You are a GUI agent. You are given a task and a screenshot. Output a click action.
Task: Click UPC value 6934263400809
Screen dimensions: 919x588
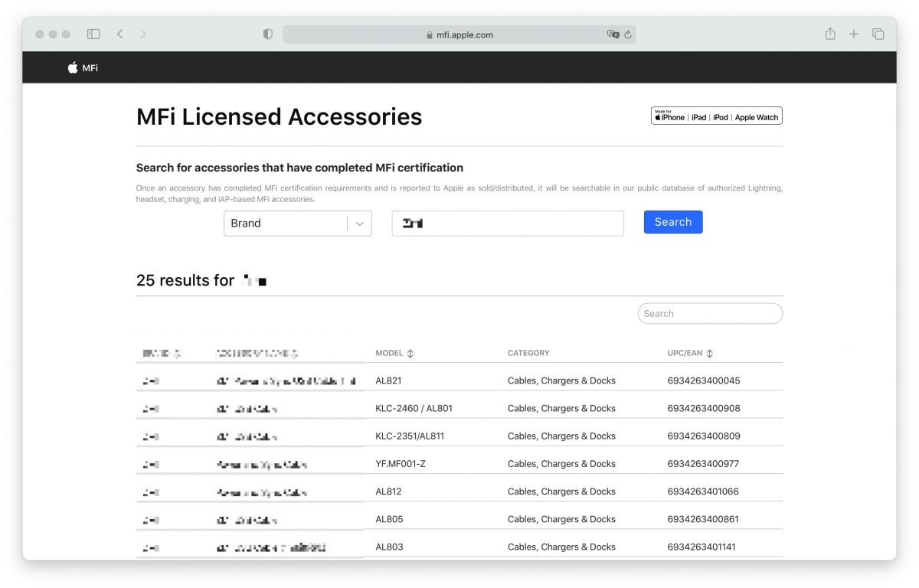point(704,436)
